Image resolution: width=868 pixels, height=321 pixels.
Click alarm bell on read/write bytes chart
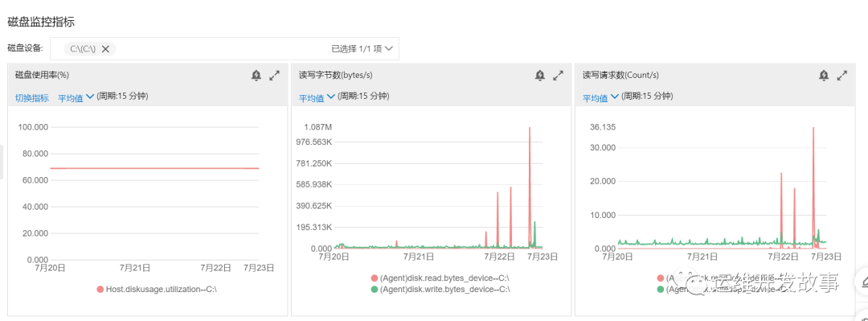click(540, 76)
